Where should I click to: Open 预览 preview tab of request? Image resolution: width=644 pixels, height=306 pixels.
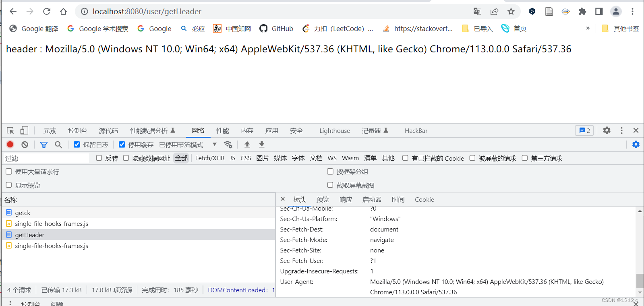[323, 199]
